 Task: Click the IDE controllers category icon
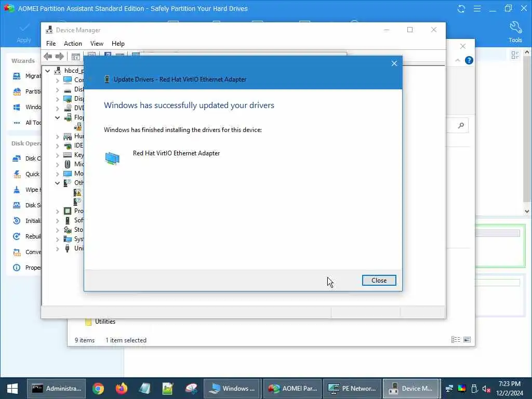[68, 145]
